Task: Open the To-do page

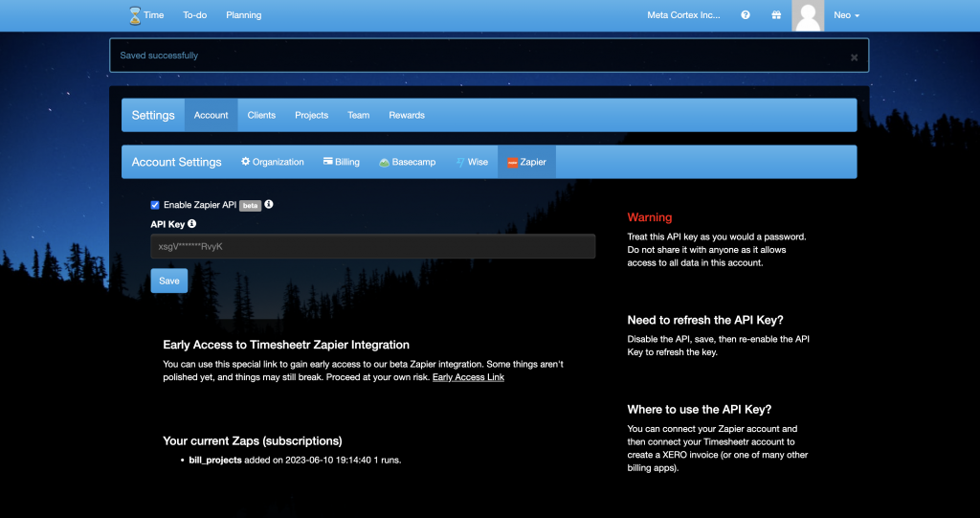Action: 195,15
